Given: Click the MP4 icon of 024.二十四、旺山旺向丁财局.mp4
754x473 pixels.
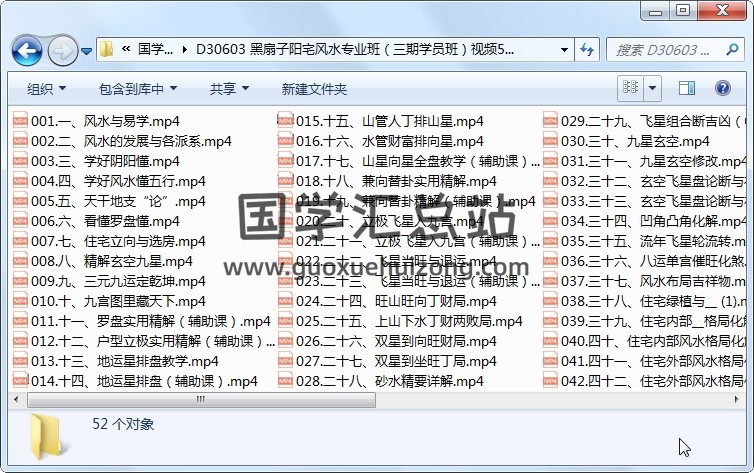Looking at the screenshot, I should (285, 301).
